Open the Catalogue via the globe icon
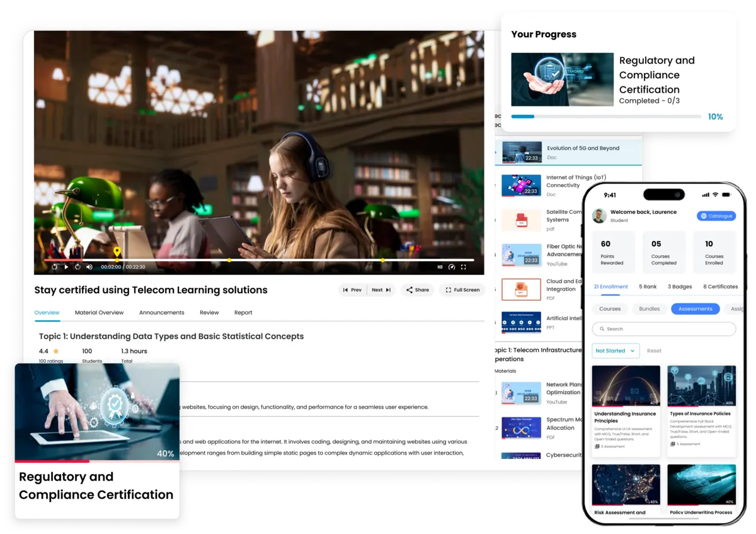This screenshot has width=756, height=534. (704, 216)
